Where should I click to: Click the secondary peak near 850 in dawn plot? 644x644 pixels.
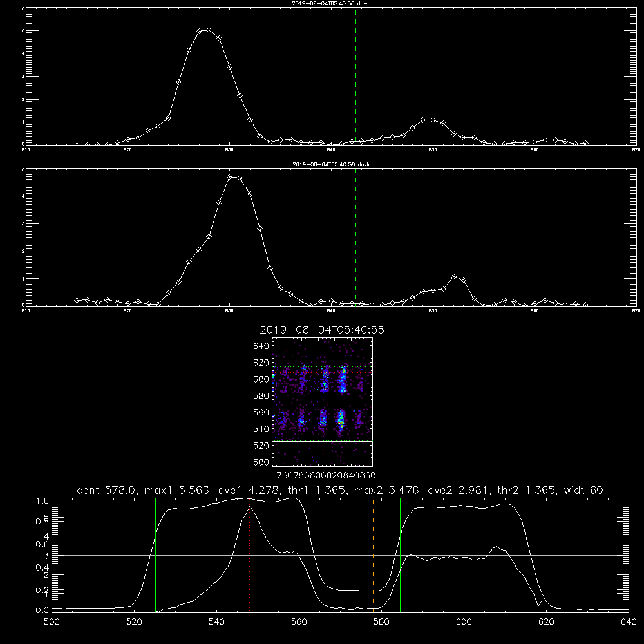click(x=433, y=120)
